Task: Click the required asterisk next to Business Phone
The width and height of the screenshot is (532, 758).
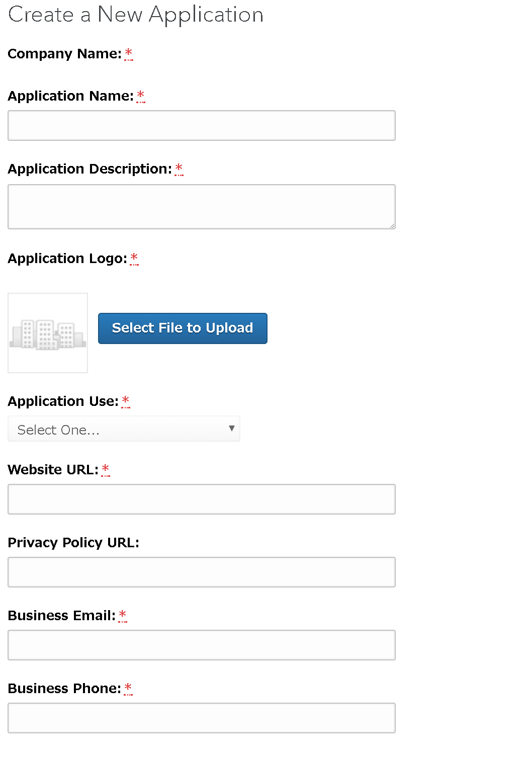Action: (128, 688)
